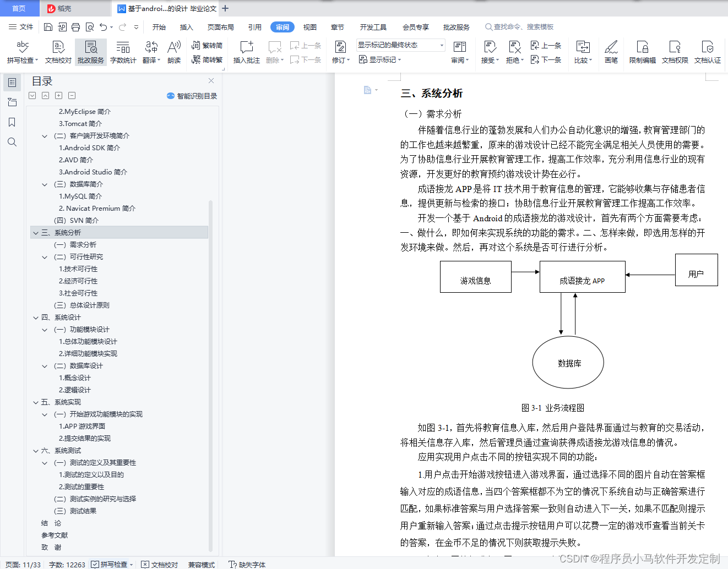
Task: Click the 查找命令、搜索模板 search box
Action: pyautogui.click(x=520, y=27)
